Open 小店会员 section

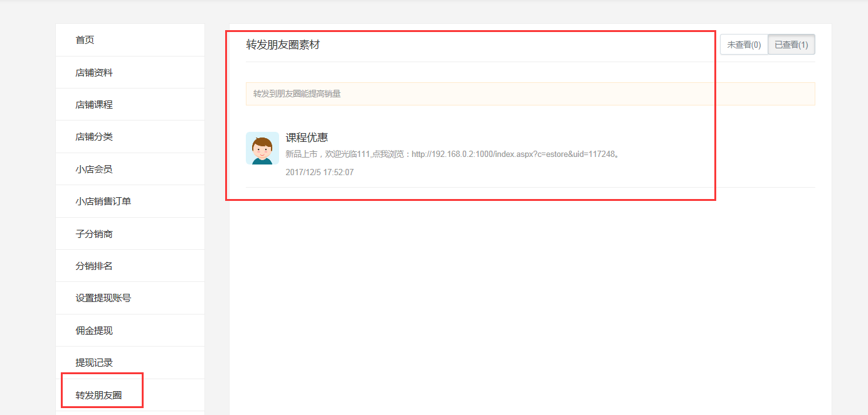point(130,169)
